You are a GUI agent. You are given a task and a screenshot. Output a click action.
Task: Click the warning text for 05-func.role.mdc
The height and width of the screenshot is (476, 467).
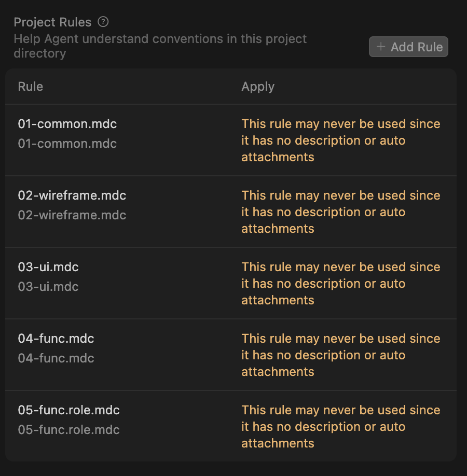[x=340, y=426]
